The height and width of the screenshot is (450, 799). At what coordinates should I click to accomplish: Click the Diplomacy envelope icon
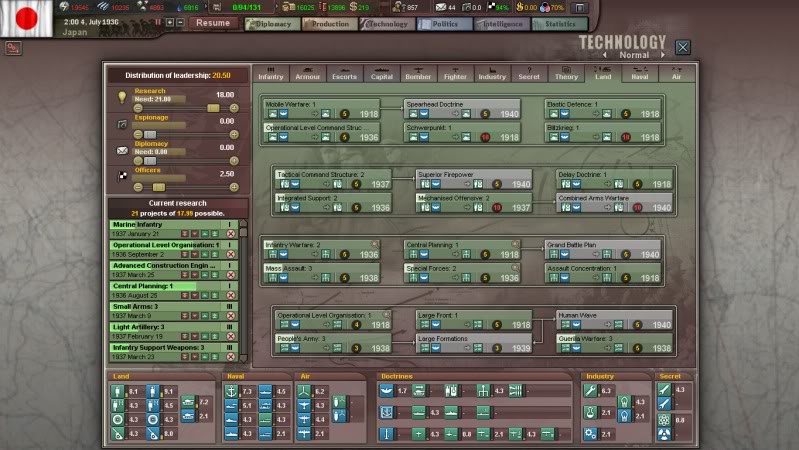[x=122, y=151]
